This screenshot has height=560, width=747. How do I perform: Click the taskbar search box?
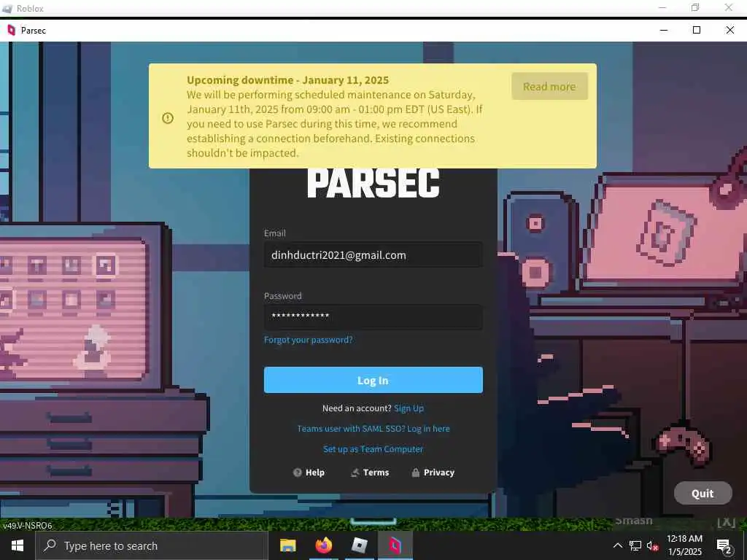point(152,545)
